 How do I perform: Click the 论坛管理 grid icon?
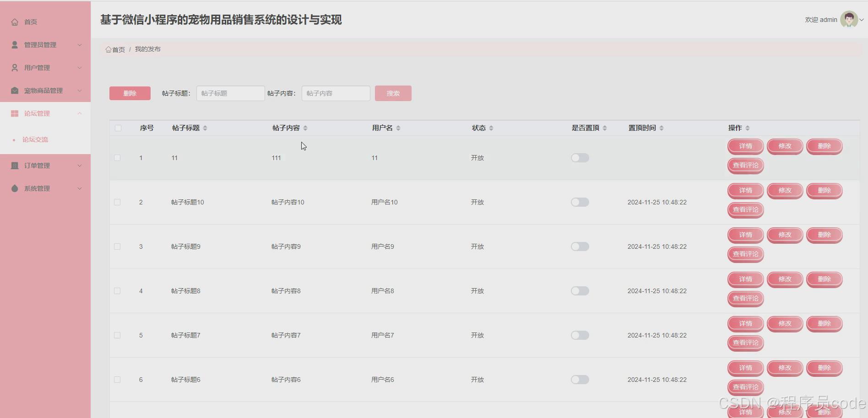pos(14,113)
